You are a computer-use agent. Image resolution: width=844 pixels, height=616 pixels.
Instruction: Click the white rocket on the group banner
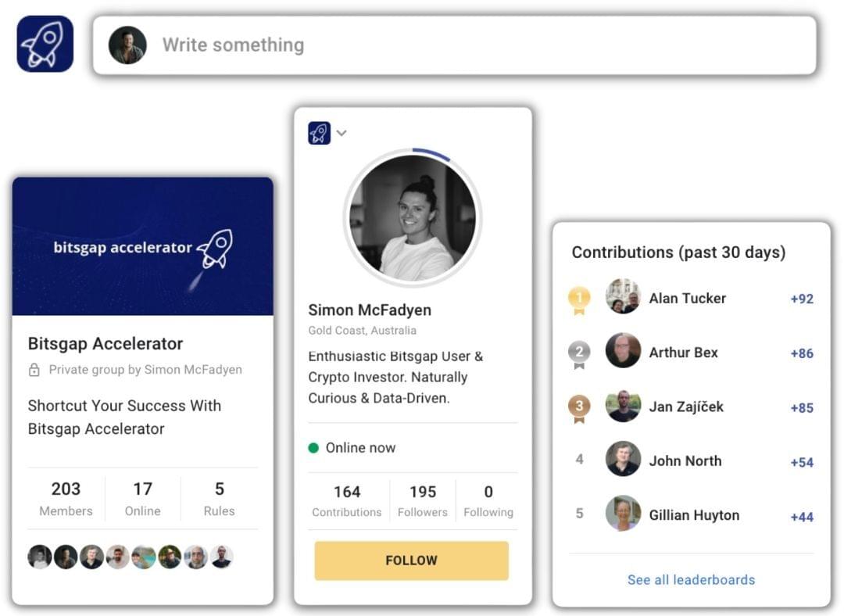point(214,250)
